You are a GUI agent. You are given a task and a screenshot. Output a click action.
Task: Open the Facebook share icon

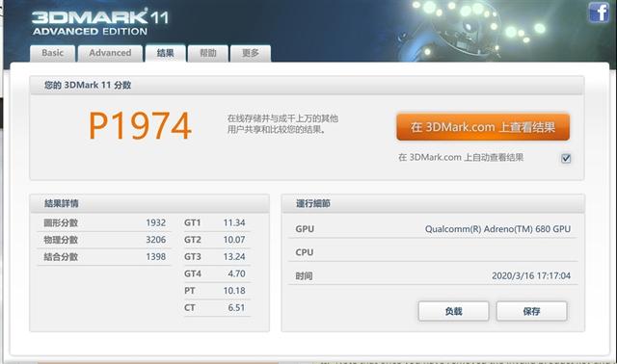click(599, 13)
